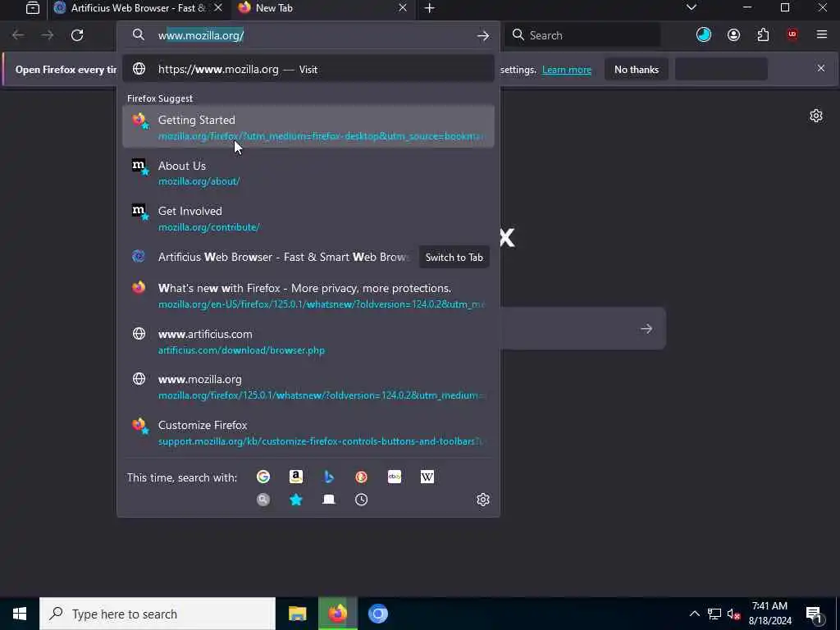
Task: Search only open tabs icon
Action: 329,500
